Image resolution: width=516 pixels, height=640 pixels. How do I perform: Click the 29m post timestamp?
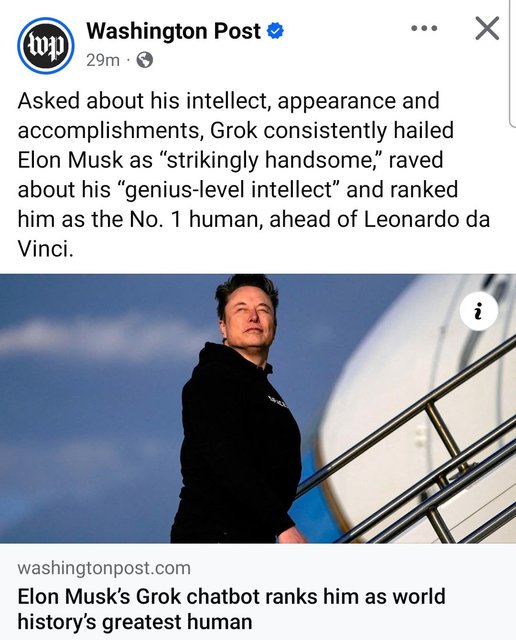click(x=103, y=60)
